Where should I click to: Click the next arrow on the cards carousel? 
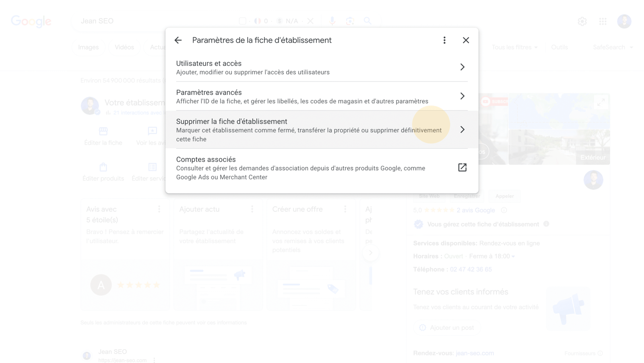370,253
